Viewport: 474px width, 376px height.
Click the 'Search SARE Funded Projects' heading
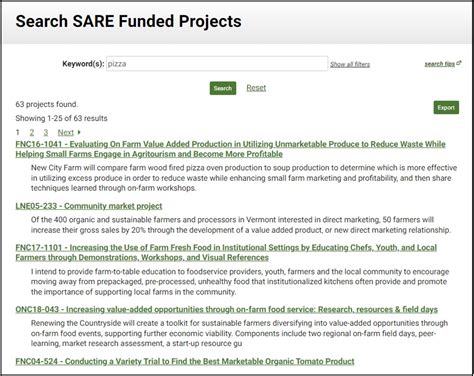point(128,21)
